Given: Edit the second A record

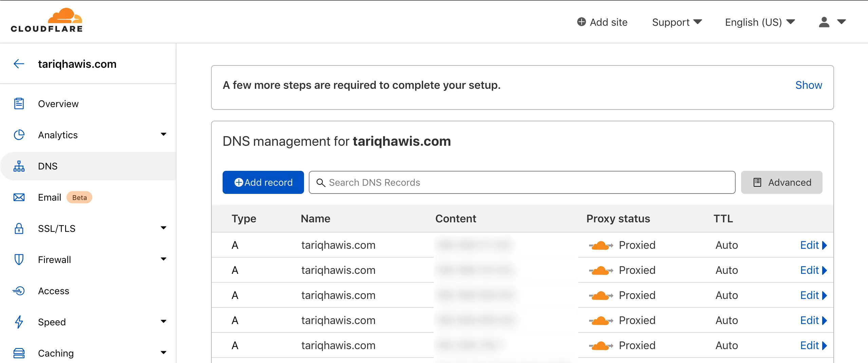Looking at the screenshot, I should (814, 270).
